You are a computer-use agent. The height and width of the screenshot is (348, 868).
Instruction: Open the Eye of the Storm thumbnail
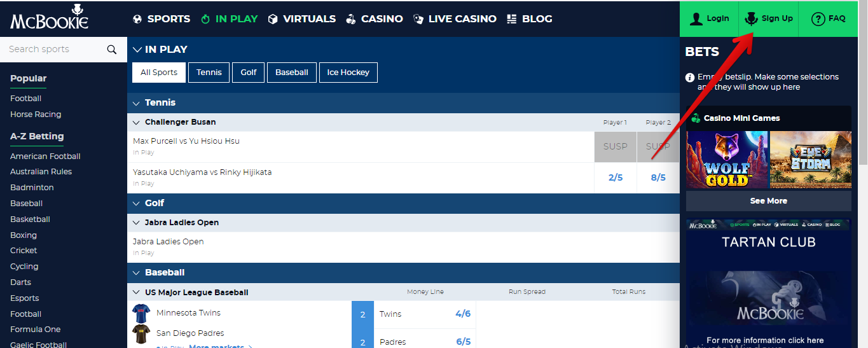811,160
